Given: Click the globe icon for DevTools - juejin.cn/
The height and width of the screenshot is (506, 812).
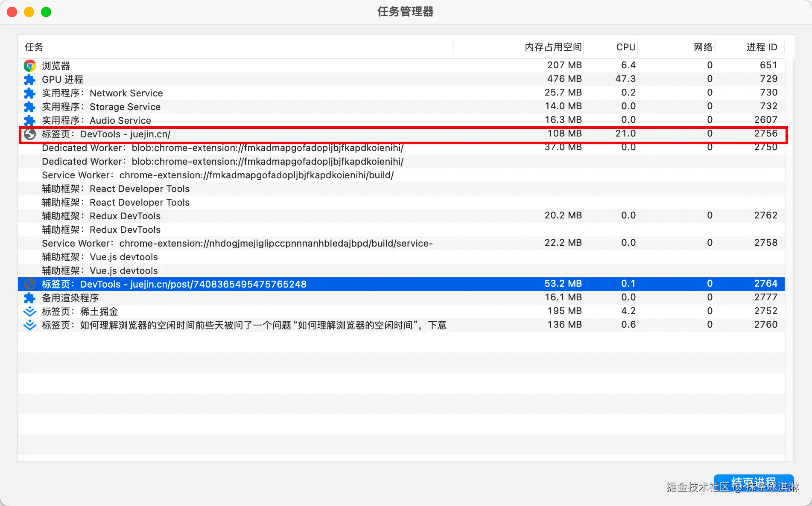Looking at the screenshot, I should 29,134.
